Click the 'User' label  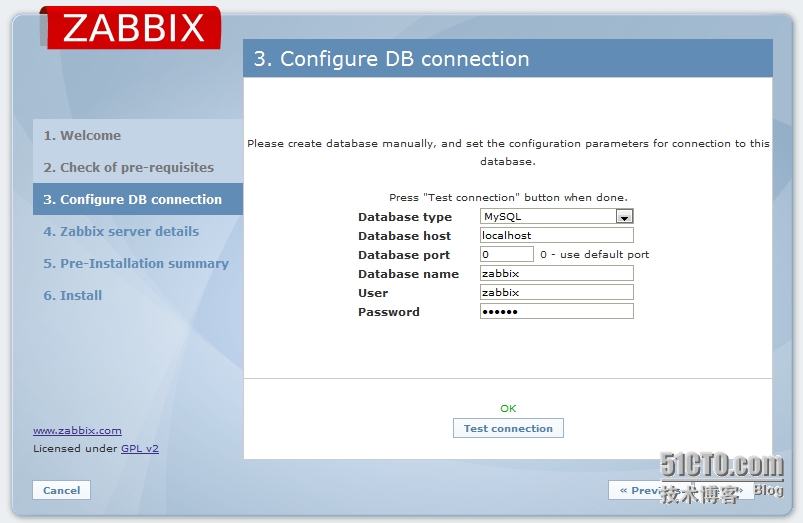[x=373, y=293]
